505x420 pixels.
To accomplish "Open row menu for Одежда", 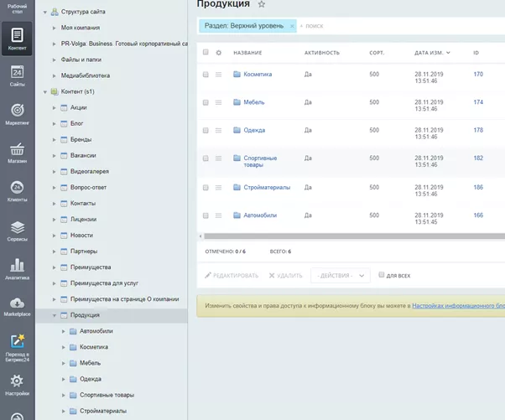I will tap(218, 130).
